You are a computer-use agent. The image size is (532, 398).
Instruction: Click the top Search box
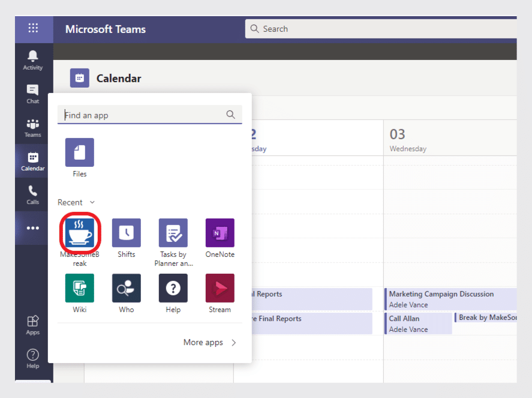[381, 29]
